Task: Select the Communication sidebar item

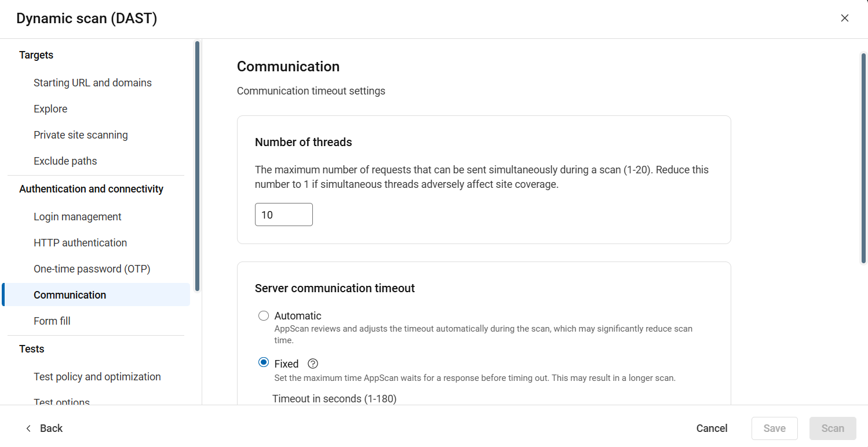Action: coord(70,295)
